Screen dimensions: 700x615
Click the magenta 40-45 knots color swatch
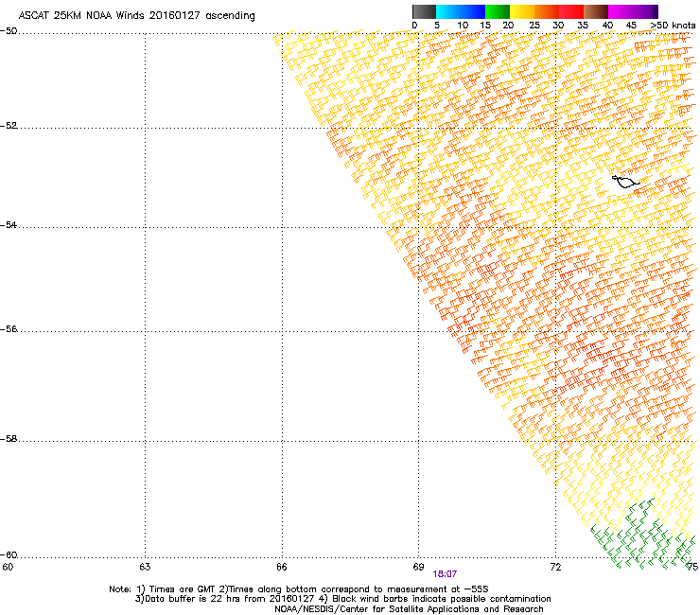[x=621, y=11]
